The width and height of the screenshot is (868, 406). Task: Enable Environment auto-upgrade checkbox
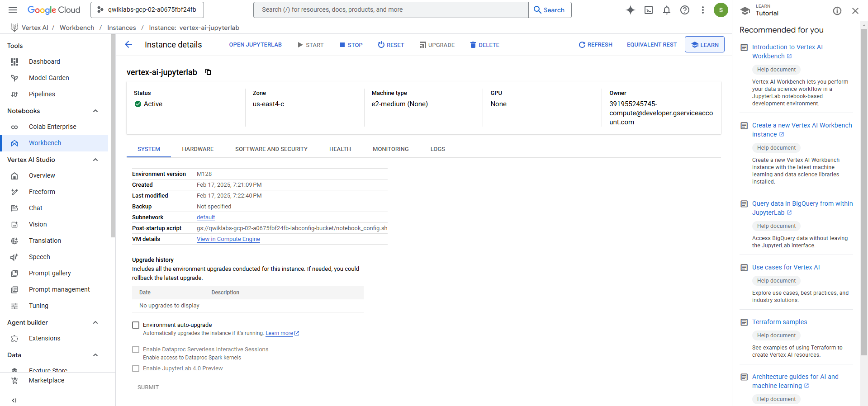point(136,325)
